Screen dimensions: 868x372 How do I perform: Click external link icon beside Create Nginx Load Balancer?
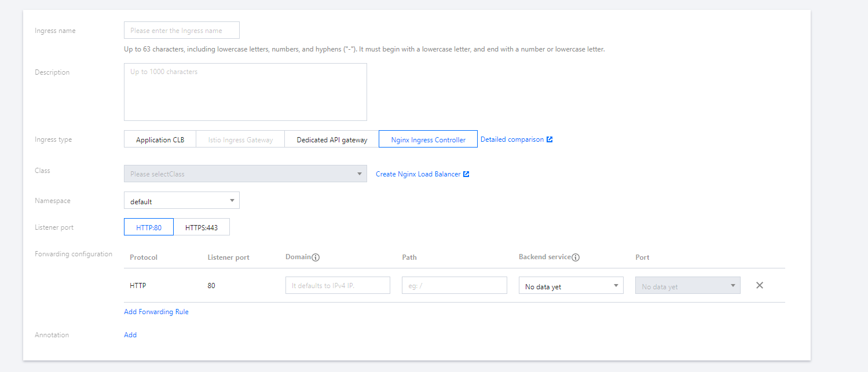point(466,174)
